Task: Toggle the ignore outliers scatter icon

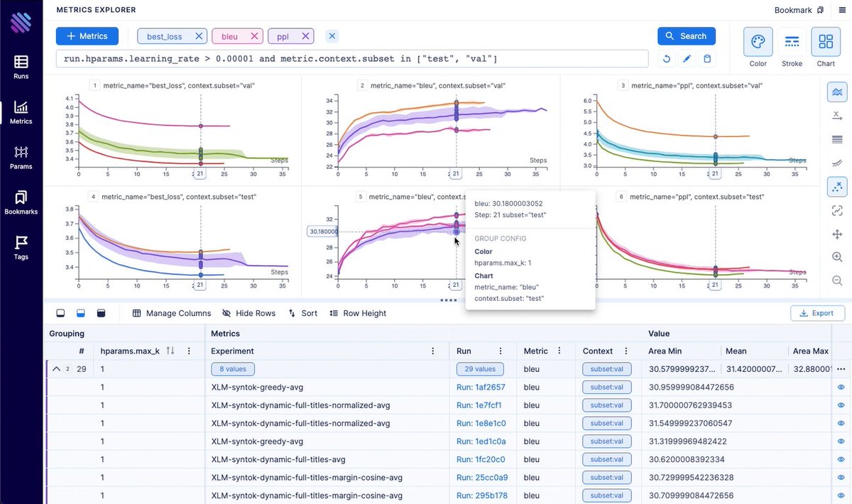Action: (x=837, y=187)
